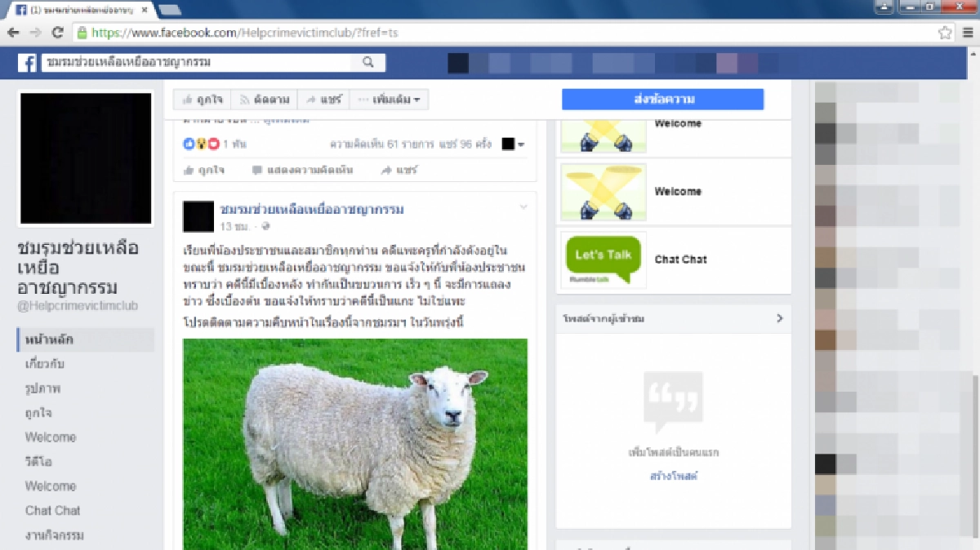Open the sheep photo in the post

point(355,444)
